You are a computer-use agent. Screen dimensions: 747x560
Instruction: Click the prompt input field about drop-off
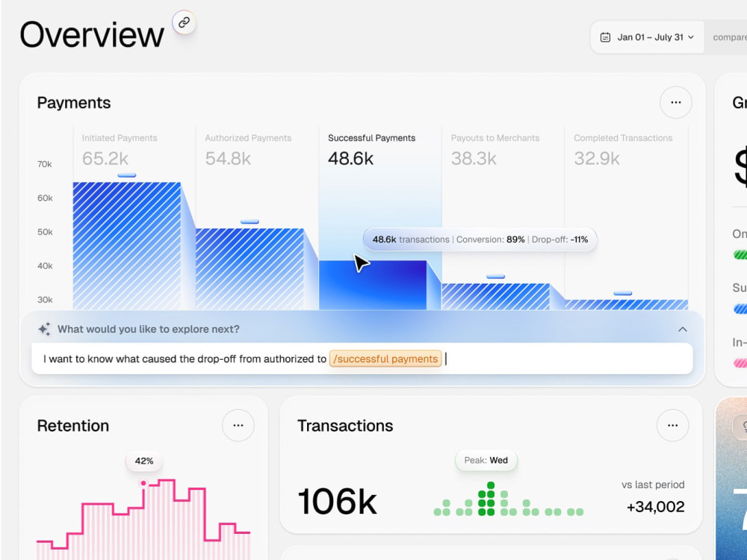click(362, 358)
